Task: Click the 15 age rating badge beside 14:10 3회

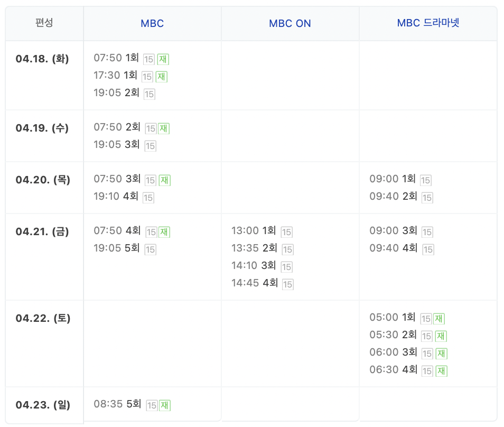Action: [287, 267]
